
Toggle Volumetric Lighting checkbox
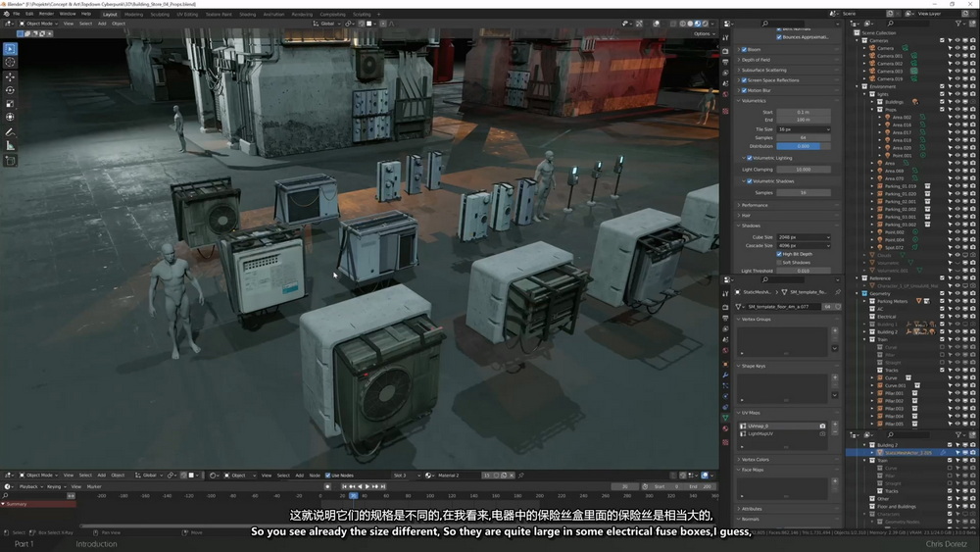[x=750, y=158]
